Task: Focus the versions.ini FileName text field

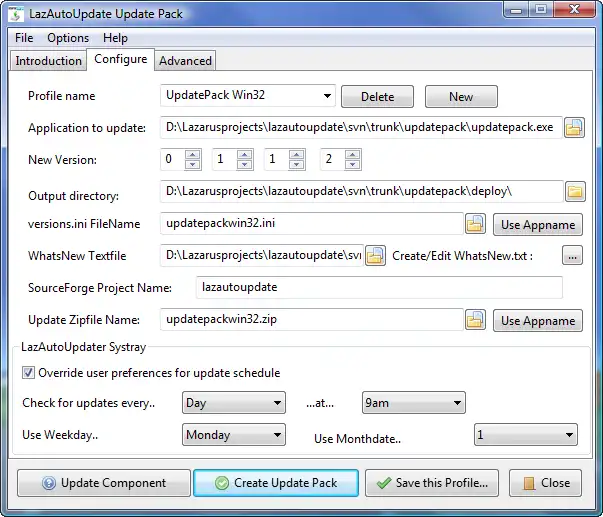Action: tap(312, 223)
